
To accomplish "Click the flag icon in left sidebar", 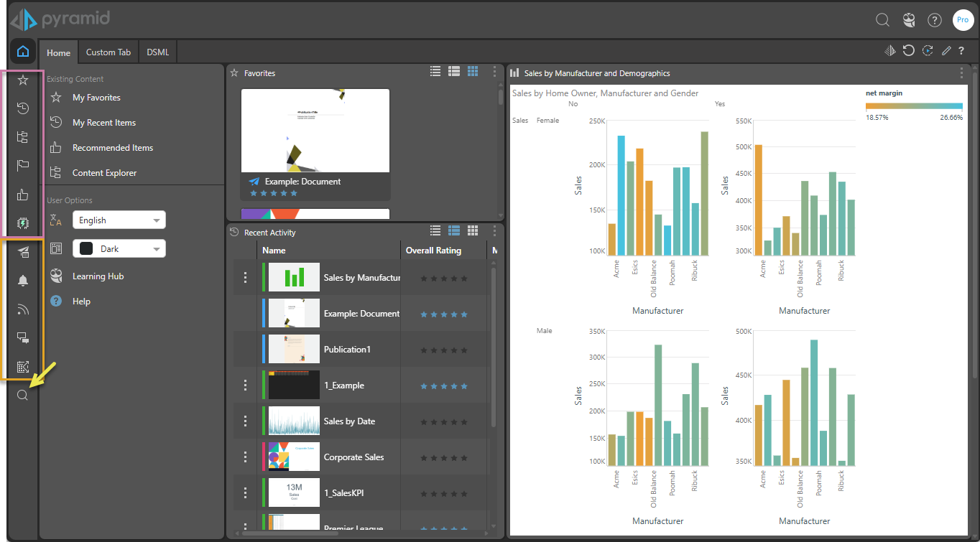I will pyautogui.click(x=23, y=166).
